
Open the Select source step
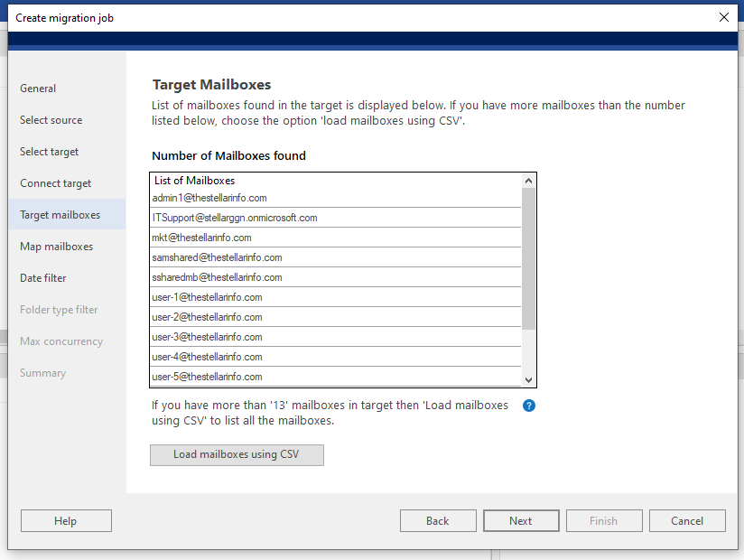tap(51, 119)
